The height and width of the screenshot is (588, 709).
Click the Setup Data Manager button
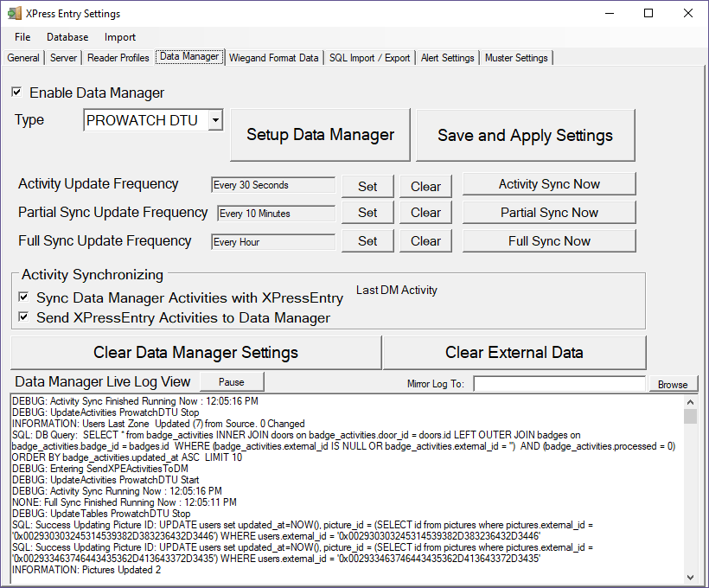320,135
